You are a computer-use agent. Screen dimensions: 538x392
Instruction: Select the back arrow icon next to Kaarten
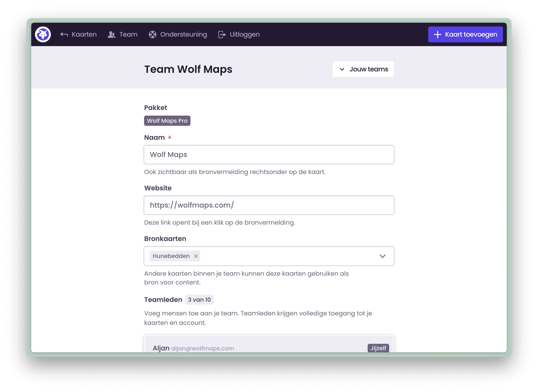pos(64,34)
